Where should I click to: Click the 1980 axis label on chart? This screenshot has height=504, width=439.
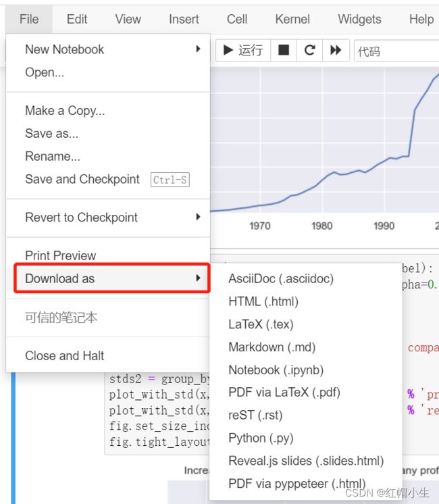pos(322,226)
